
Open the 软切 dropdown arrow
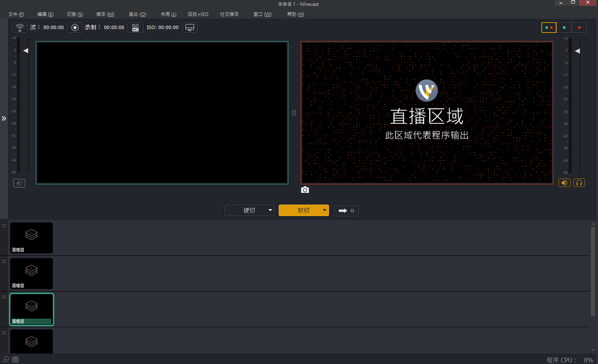coord(325,210)
